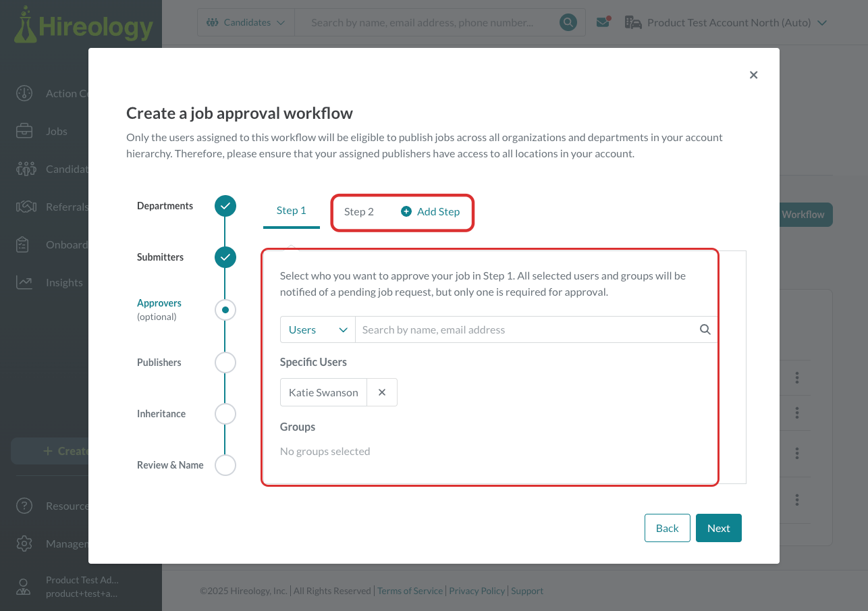
Task: Click the Action Center clock icon
Action: (x=24, y=93)
